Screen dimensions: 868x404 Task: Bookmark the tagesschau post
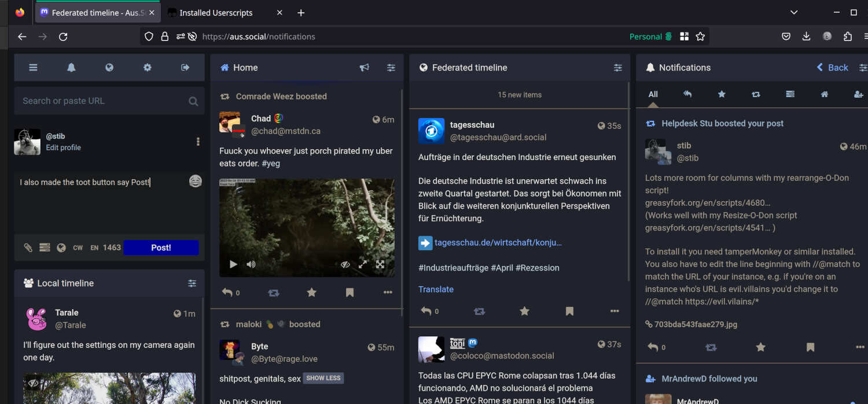point(569,311)
